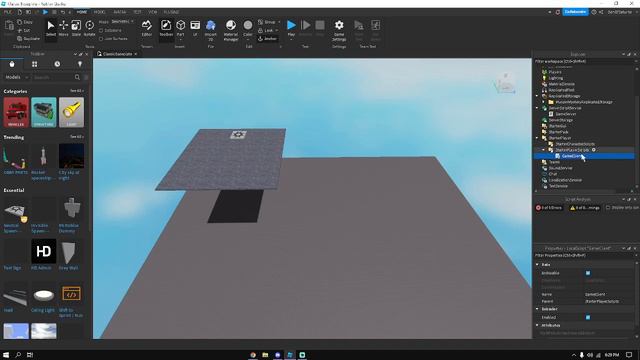The image size is (640, 360).
Task: Switch to the TEST ribbon tab
Action: click(x=138, y=12)
